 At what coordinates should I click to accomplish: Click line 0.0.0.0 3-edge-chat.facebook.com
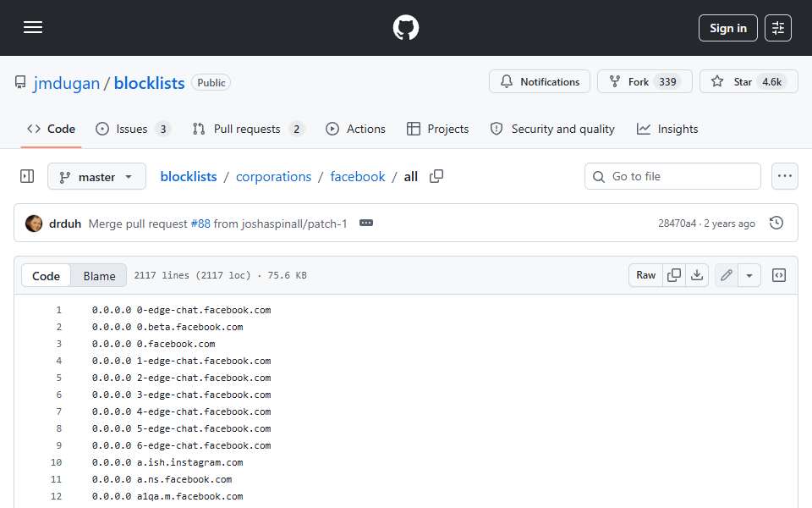point(181,395)
